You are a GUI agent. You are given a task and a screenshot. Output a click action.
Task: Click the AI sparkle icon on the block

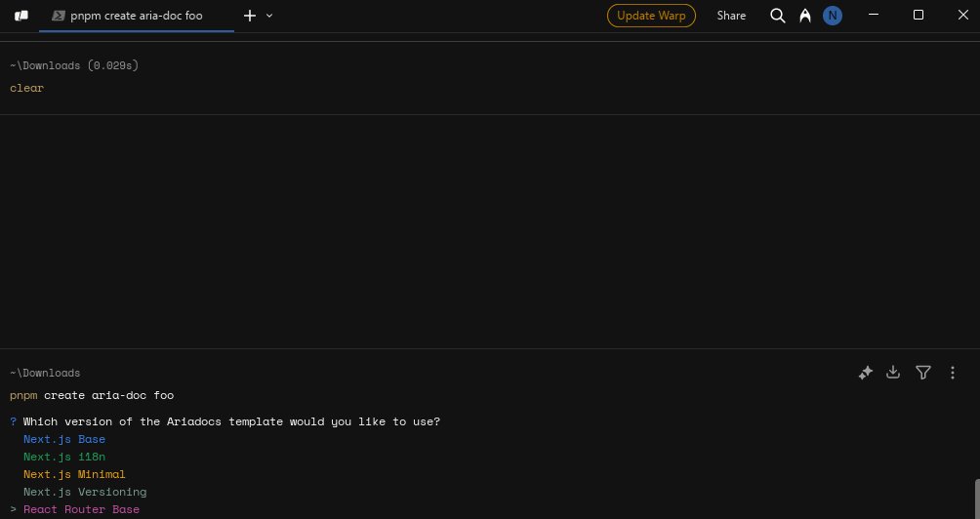(865, 373)
